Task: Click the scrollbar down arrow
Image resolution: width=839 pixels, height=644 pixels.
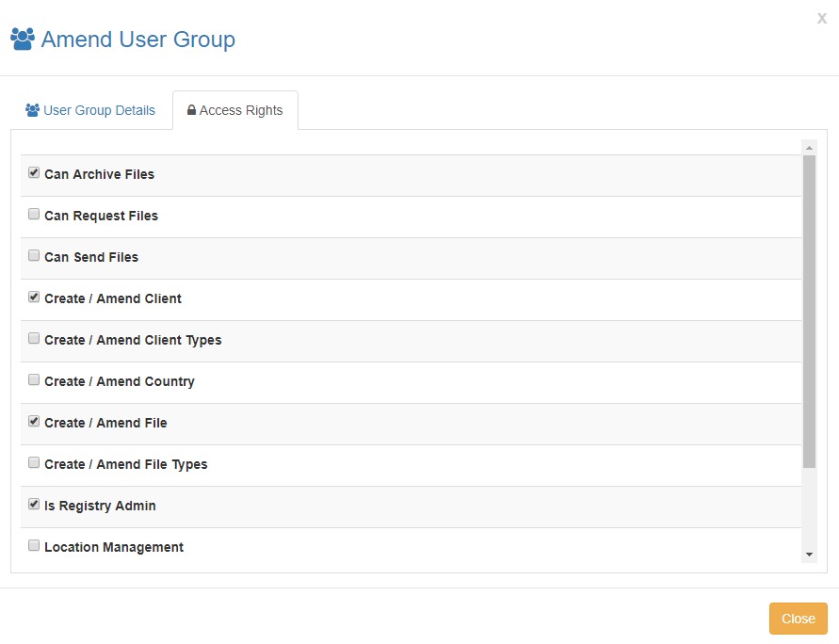Action: [809, 555]
